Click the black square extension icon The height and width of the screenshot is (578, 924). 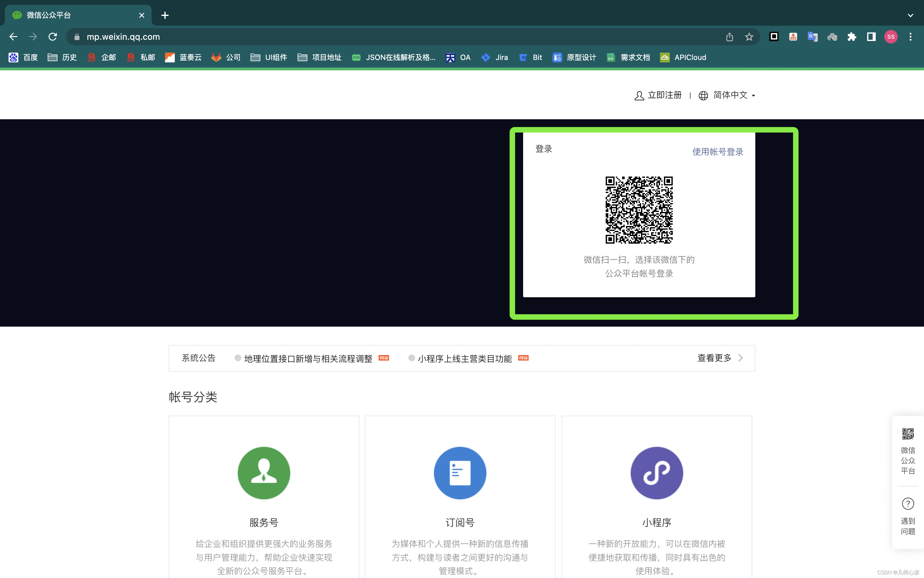(x=774, y=37)
